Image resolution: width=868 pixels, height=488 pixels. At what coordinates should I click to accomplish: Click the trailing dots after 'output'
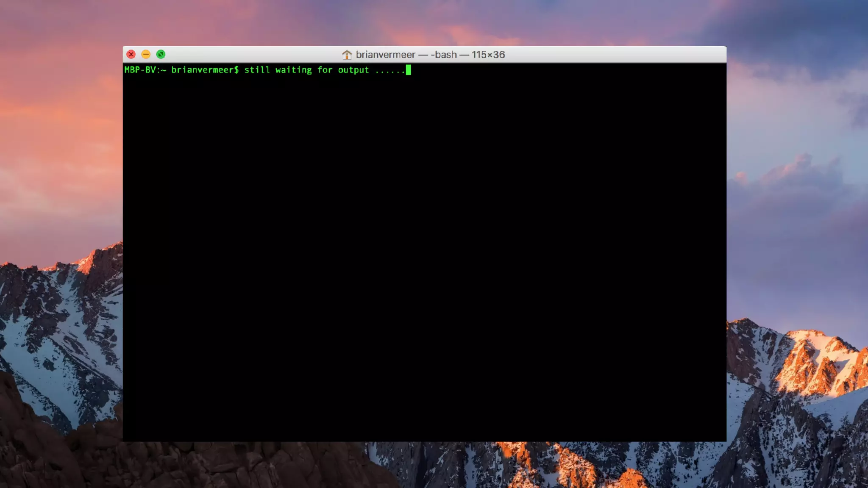pyautogui.click(x=390, y=71)
